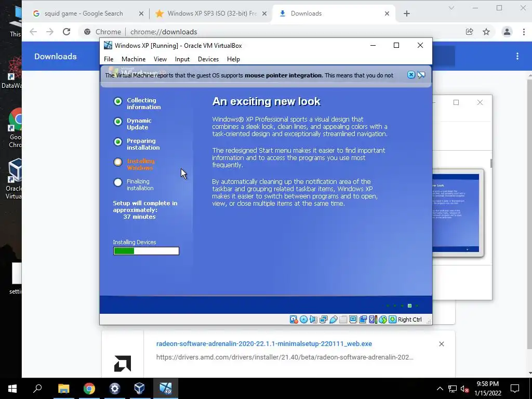The height and width of the screenshot is (399, 532).
Task: Open Windows taskbar search
Action: click(x=37, y=389)
